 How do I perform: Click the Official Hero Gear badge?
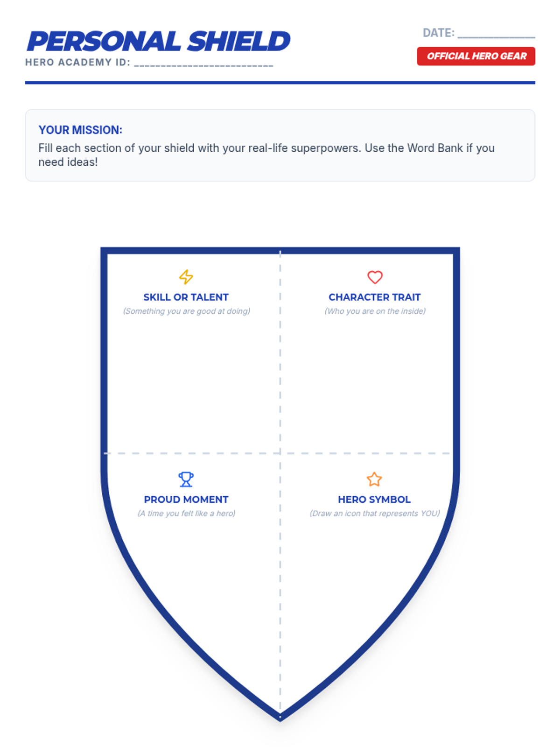476,56
